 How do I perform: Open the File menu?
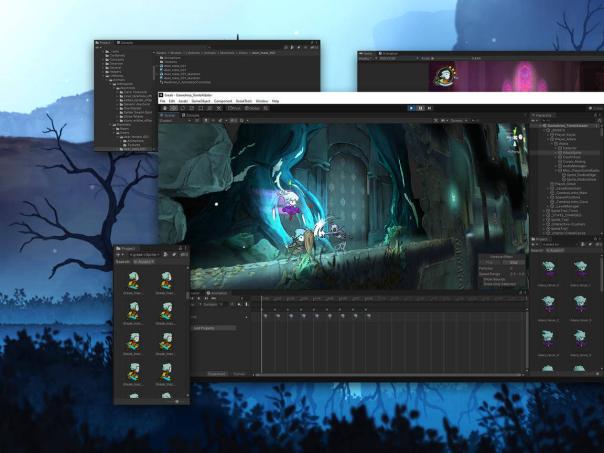tap(162, 101)
